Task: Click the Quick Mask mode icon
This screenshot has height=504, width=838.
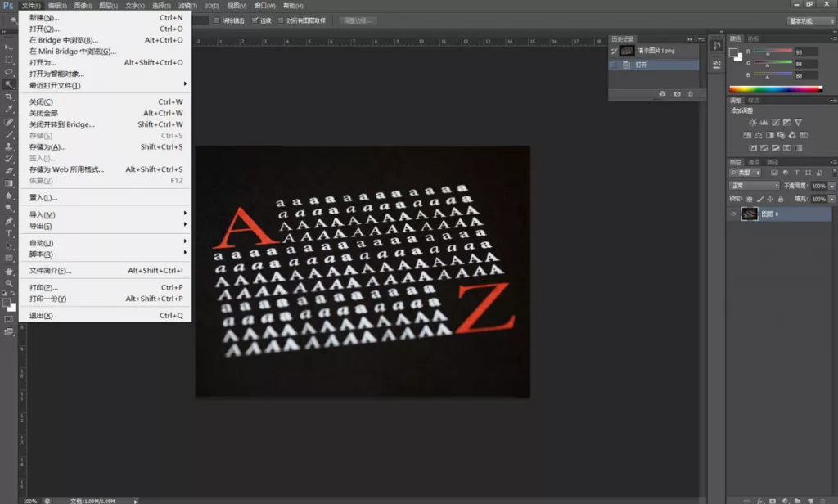Action: 9,319
